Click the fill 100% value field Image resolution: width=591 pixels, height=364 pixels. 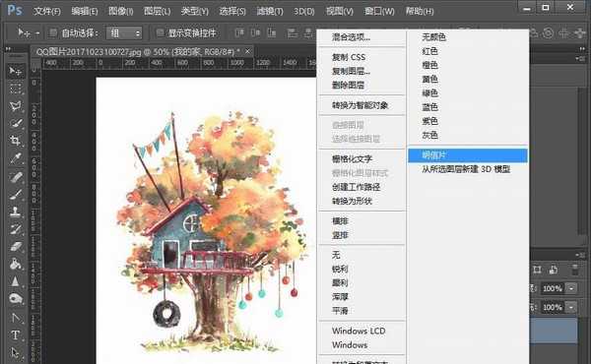click(553, 307)
